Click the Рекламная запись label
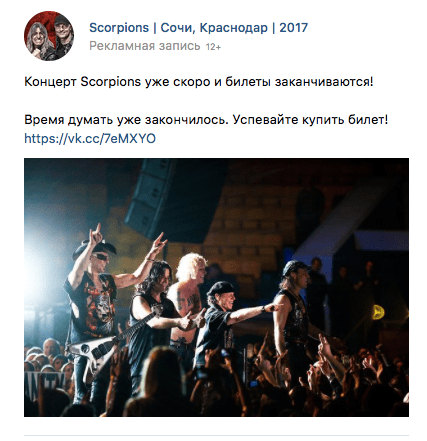Screen dimensions: 427x441 point(145,46)
